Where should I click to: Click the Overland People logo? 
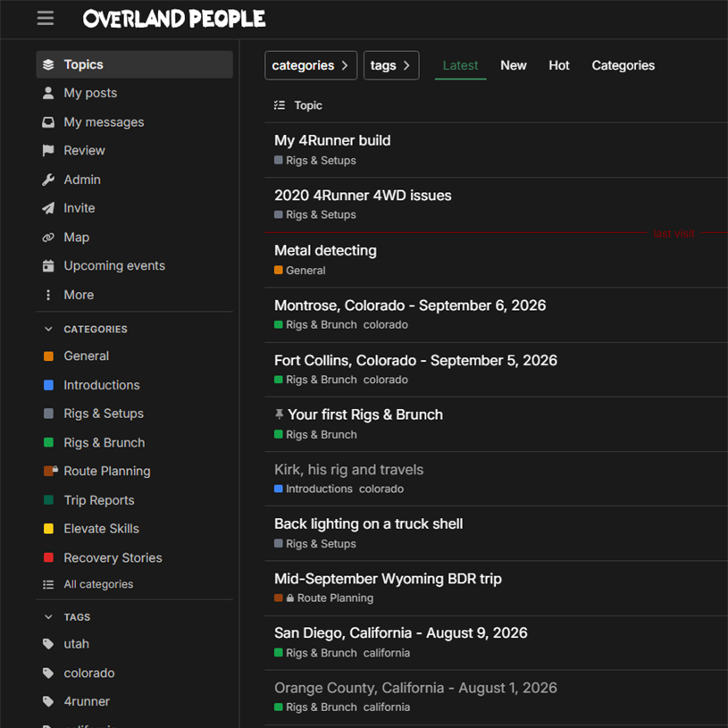[174, 19]
